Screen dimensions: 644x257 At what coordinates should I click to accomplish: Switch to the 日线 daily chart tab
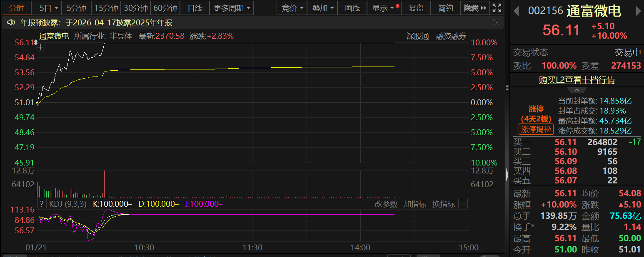pyautogui.click(x=195, y=8)
